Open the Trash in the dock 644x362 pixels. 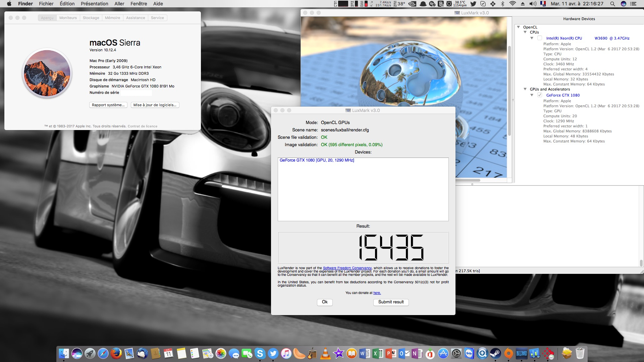[x=580, y=353]
